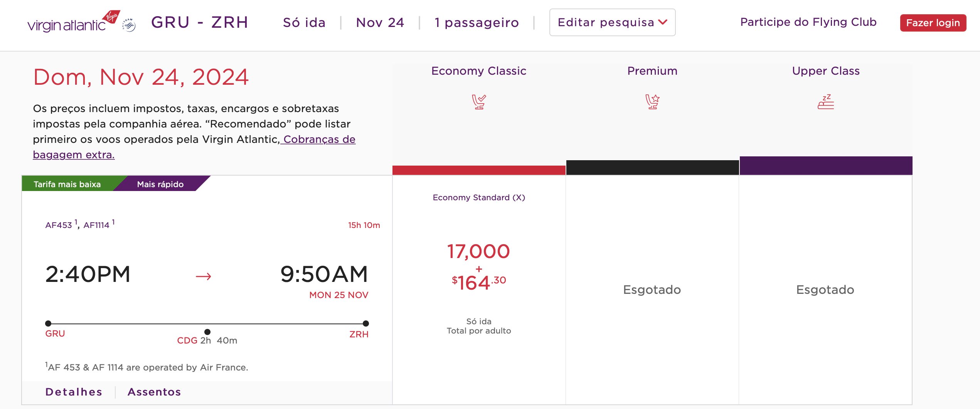Click the CDG layover dot

(x=207, y=332)
